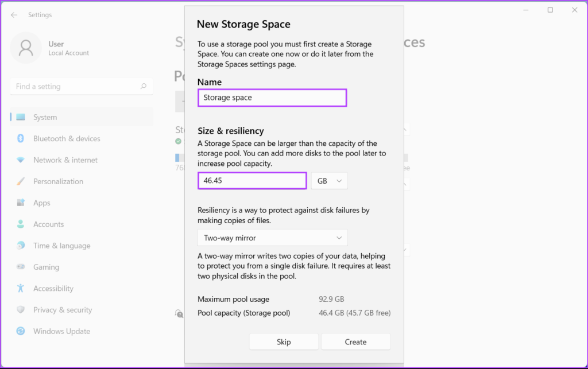Click the Privacy & security shield icon
Screen dimensions: 588x369
point(21,310)
